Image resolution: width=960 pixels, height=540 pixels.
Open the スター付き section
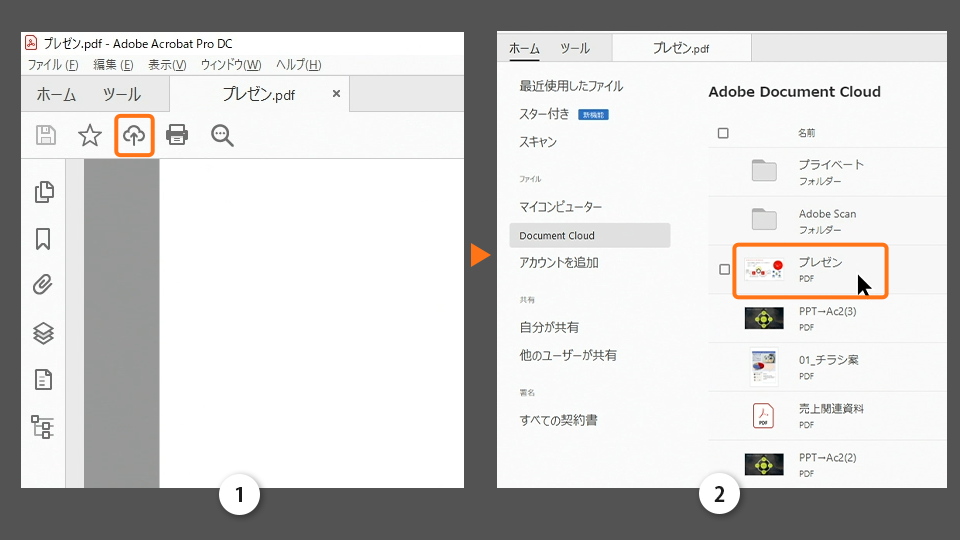point(544,114)
